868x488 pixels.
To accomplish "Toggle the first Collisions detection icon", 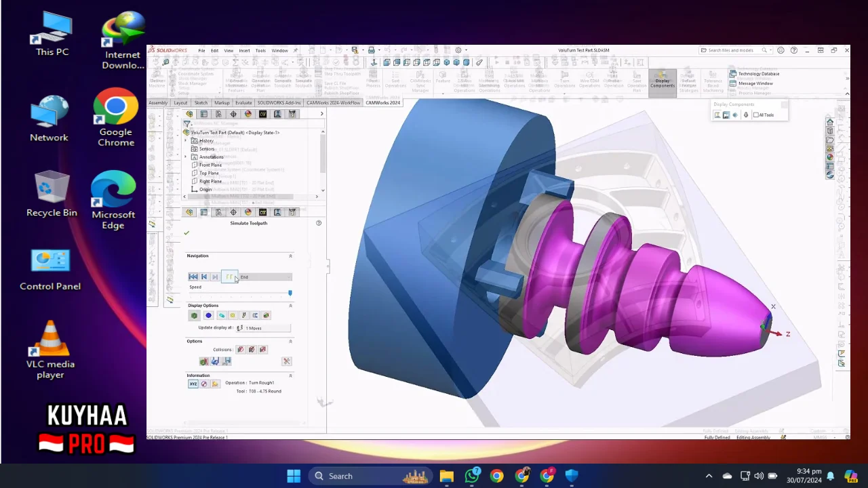I will click(240, 350).
